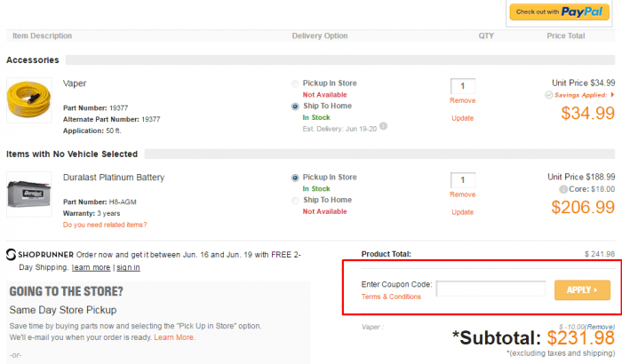Click the Part Number H8-AGM text
The image size is (622, 364).
point(100,202)
